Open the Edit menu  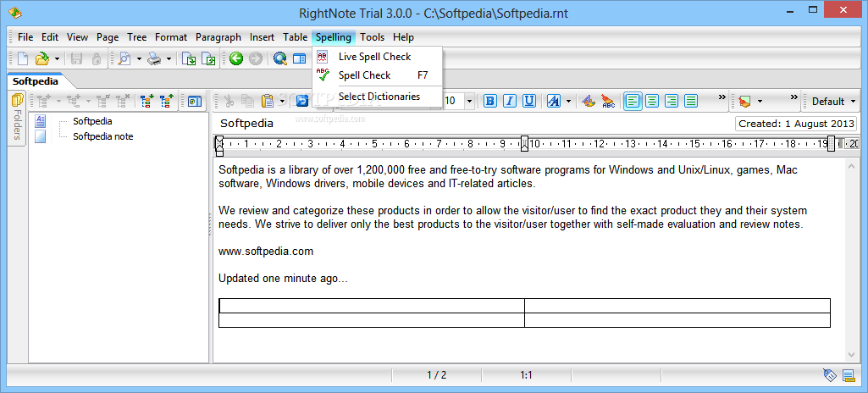pos(50,37)
